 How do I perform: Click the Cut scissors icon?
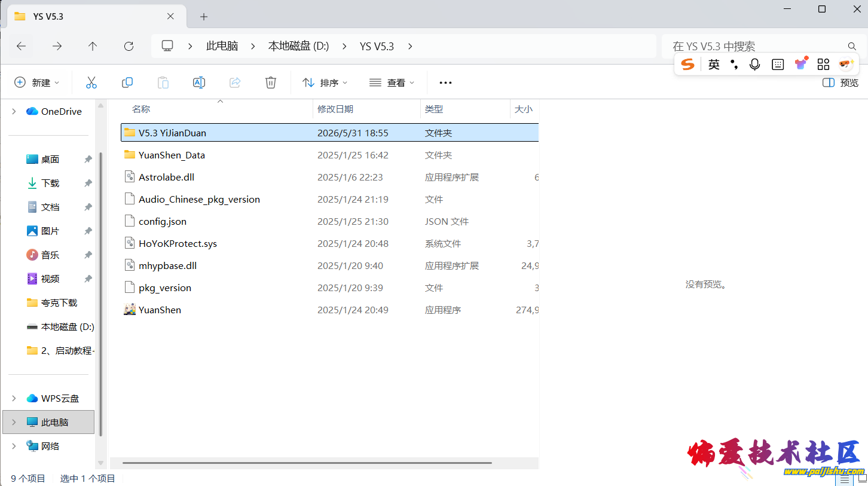click(91, 82)
